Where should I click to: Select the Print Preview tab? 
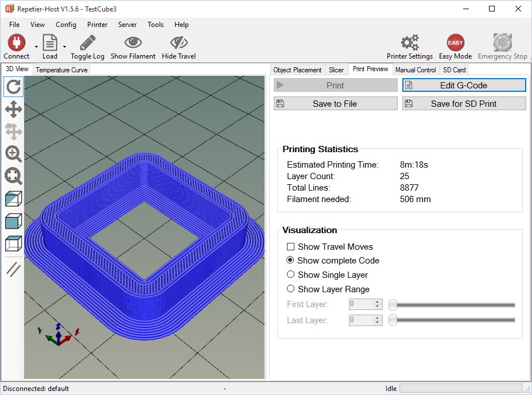(370, 69)
